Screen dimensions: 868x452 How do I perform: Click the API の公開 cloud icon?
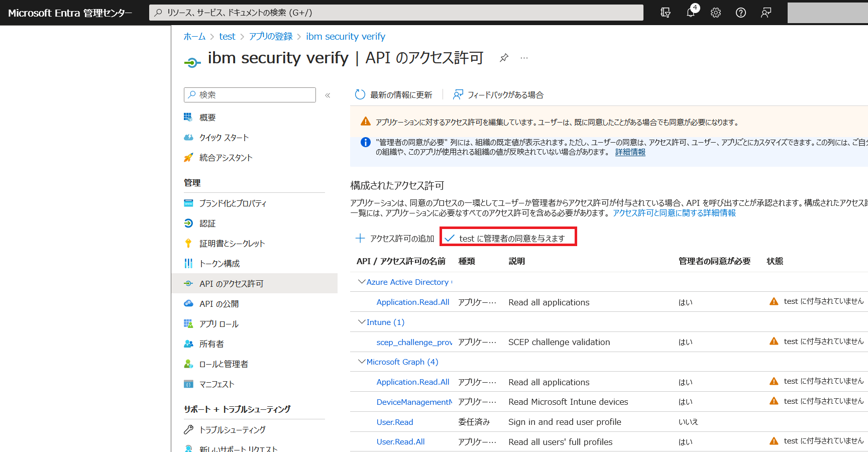(x=188, y=303)
